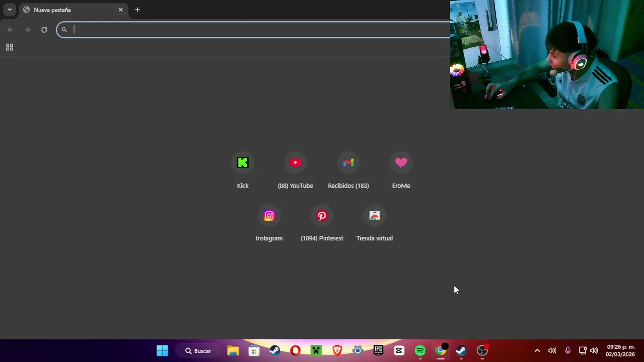This screenshot has width=644, height=362.
Task: Open Brave browser from the taskbar
Action: (337, 351)
